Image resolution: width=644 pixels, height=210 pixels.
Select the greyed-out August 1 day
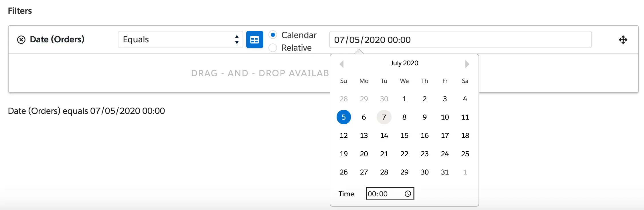click(x=465, y=172)
